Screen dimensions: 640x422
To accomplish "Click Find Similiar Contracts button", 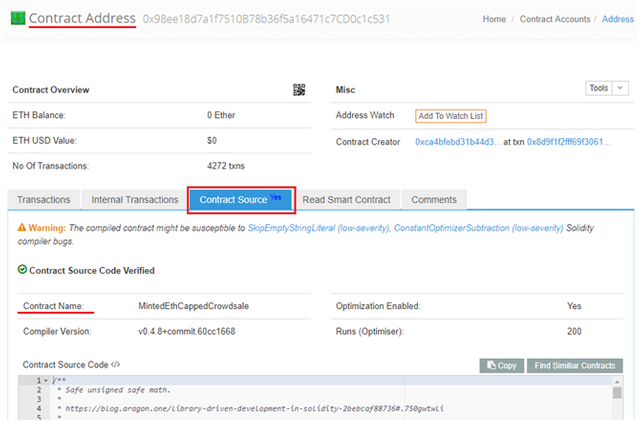I will [x=575, y=365].
